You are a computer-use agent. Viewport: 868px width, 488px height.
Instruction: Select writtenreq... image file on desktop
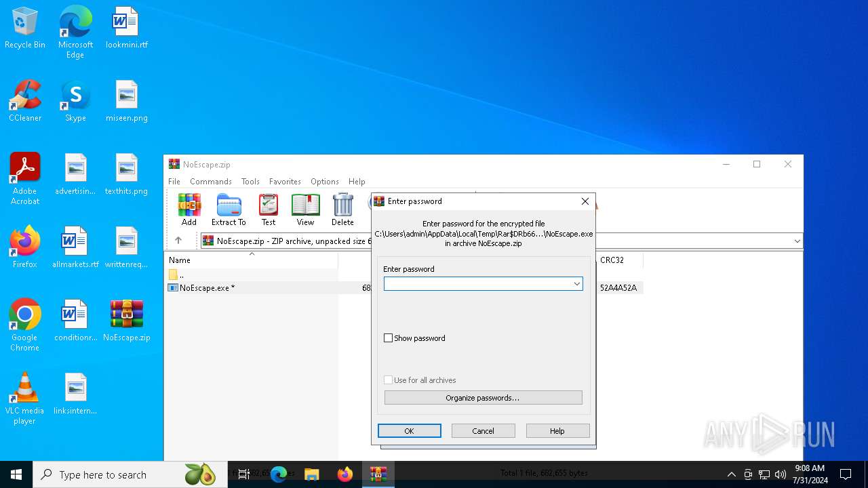pos(127,247)
